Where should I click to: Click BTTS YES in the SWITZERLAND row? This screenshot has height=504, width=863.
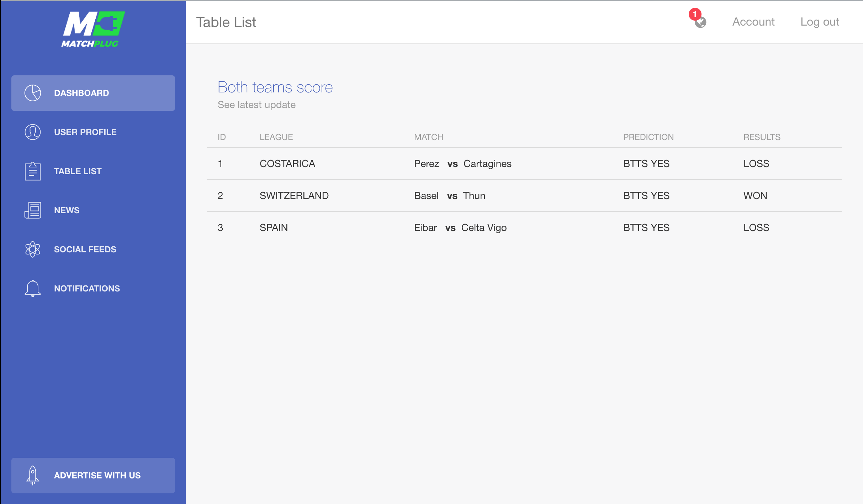[x=646, y=195]
